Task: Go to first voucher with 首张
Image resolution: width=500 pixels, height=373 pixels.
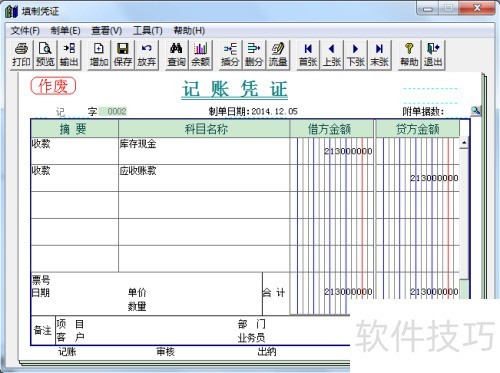Action: [308, 55]
